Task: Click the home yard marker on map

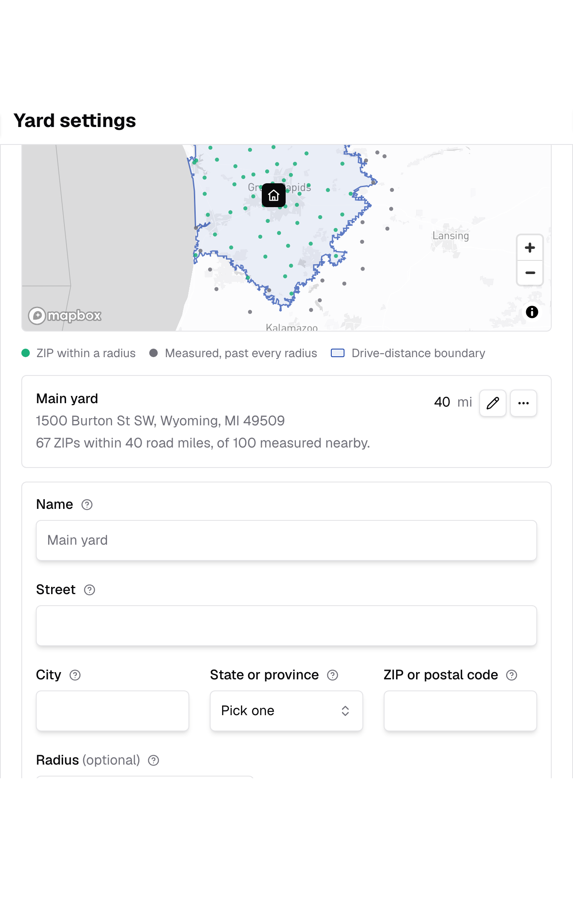Action: (274, 195)
